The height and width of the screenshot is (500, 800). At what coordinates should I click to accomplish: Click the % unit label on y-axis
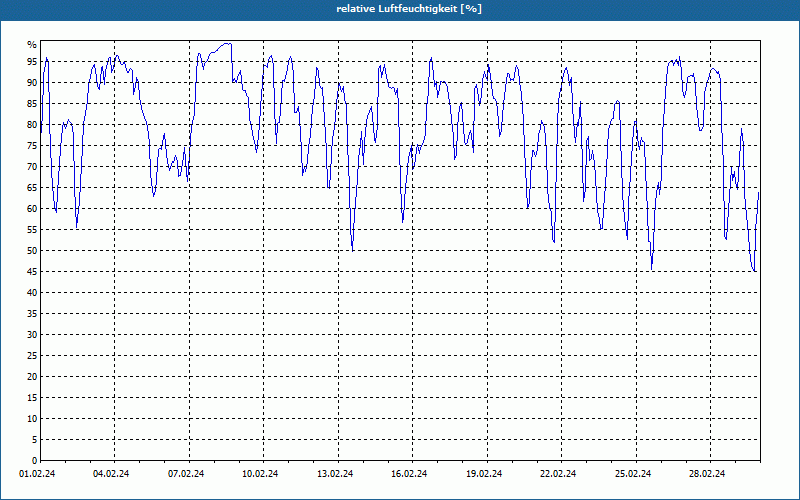(32, 45)
